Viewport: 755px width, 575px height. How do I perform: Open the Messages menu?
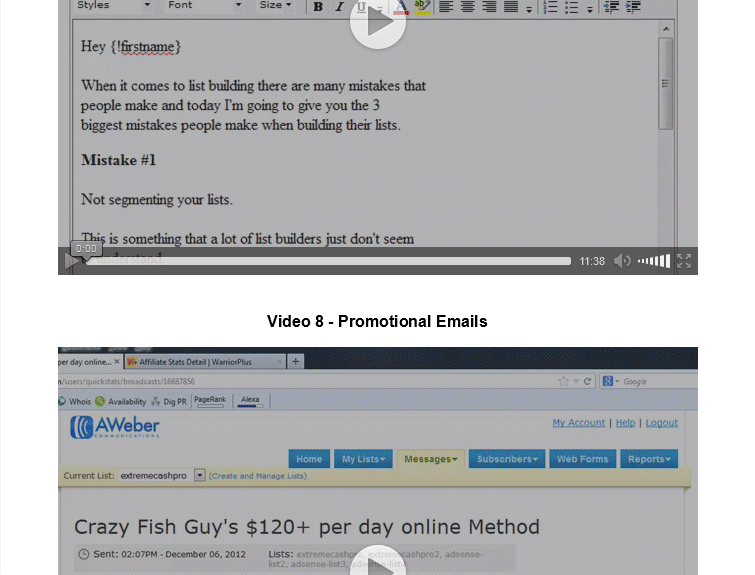(x=430, y=459)
